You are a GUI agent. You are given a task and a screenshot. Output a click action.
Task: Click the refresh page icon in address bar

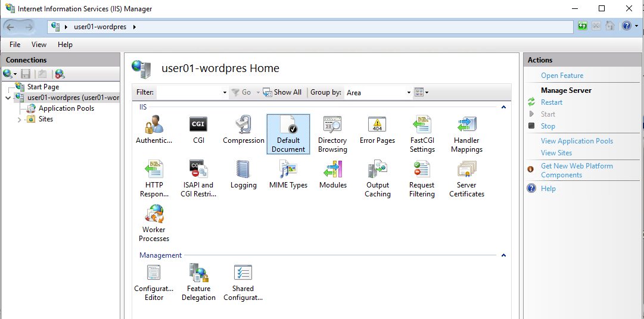[x=583, y=26]
